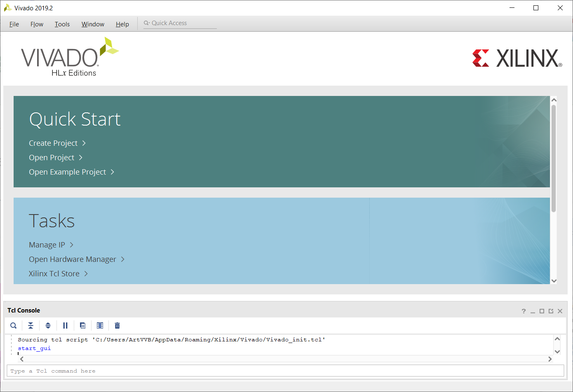Click Open Example Project link
This screenshot has height=392, width=573.
[x=68, y=172]
